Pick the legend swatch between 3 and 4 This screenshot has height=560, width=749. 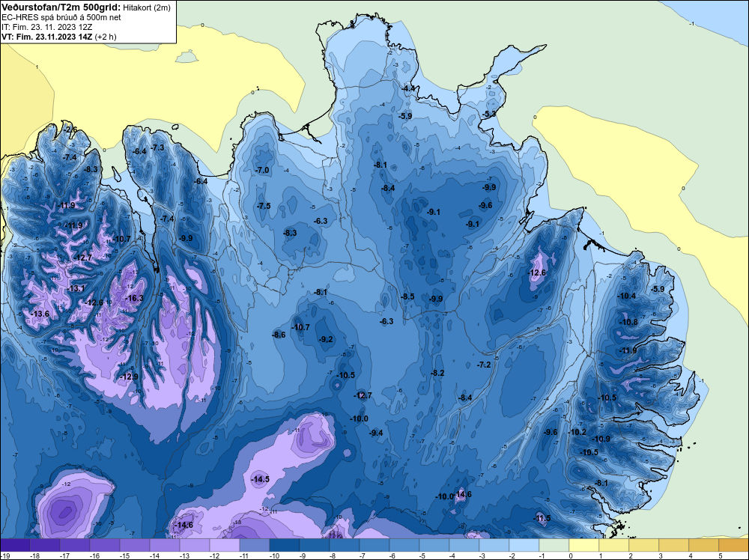pyautogui.click(x=673, y=545)
